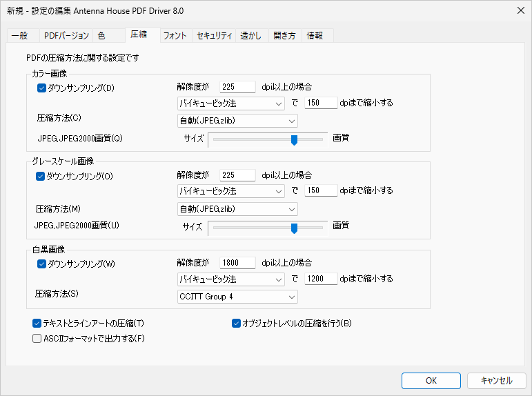This screenshot has width=532, height=396.
Task: Adjust the color image JPEG quality slider
Action: [294, 139]
